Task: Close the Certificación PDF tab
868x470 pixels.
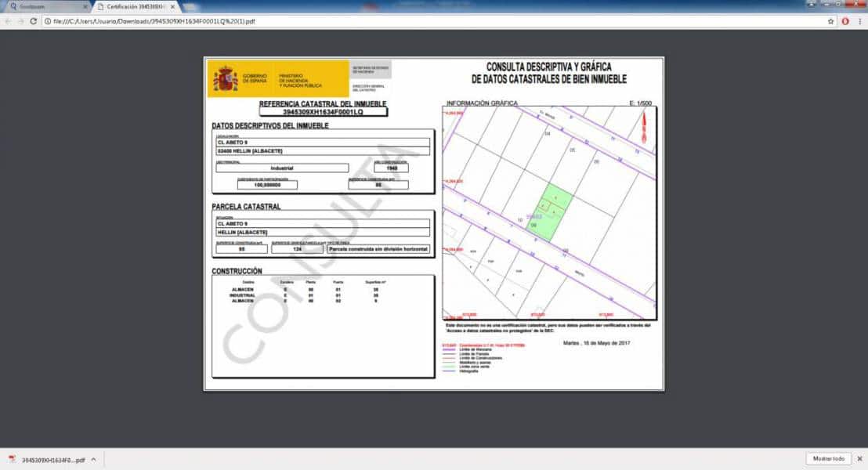Action: (172, 6)
